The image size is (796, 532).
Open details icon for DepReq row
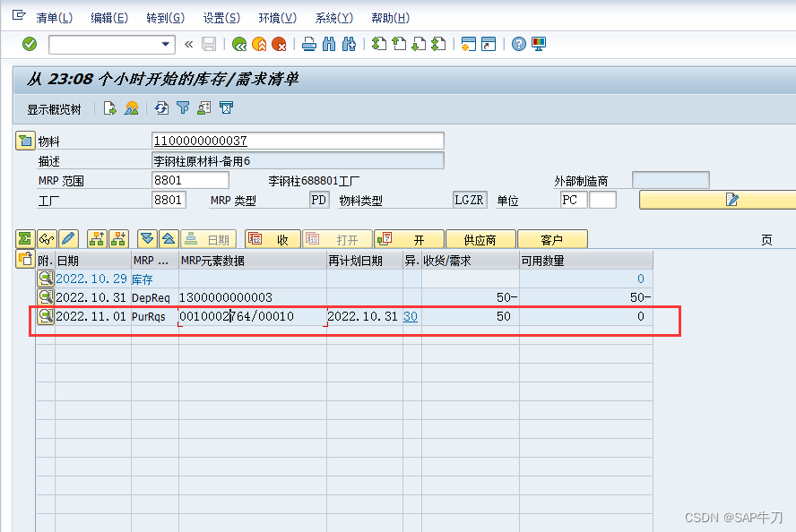(x=46, y=297)
